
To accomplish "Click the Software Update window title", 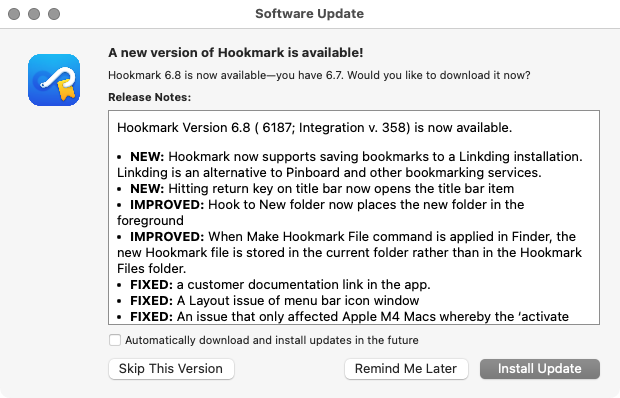I will [310, 13].
